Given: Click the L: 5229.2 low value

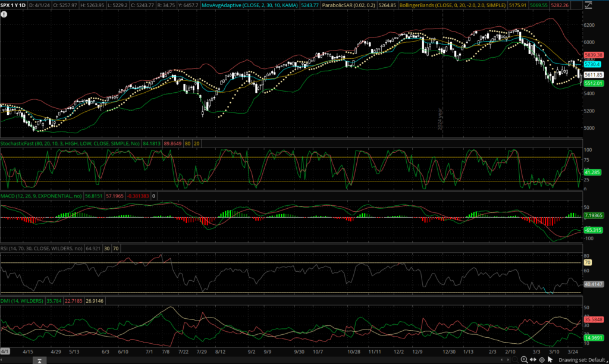Looking at the screenshot, I should coord(117,5).
